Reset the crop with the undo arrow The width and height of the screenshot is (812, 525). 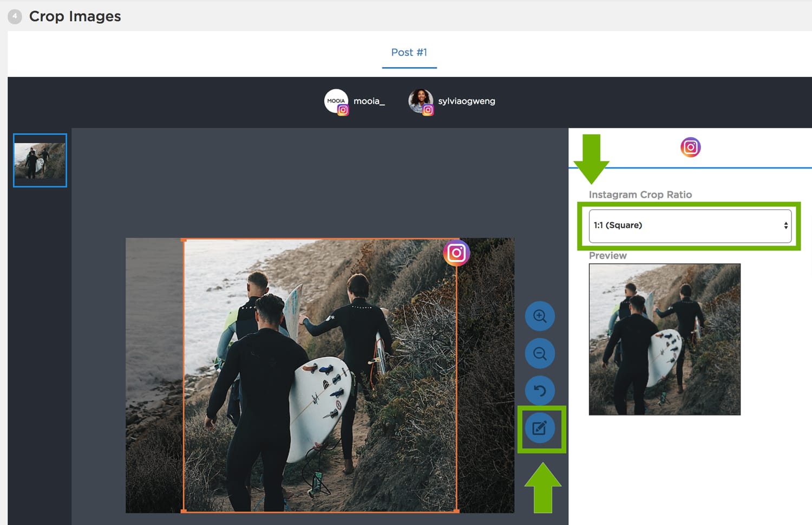click(x=540, y=391)
